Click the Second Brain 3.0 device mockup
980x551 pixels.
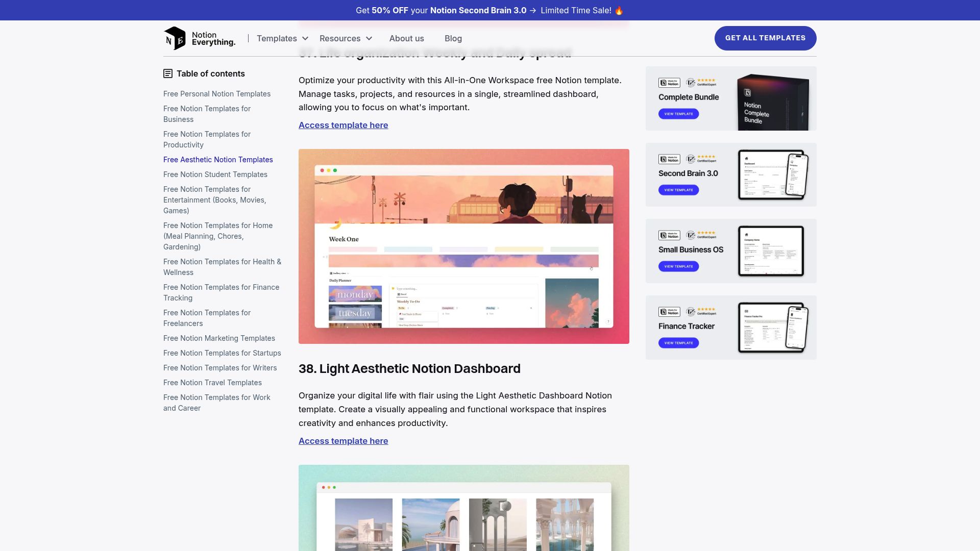773,175
